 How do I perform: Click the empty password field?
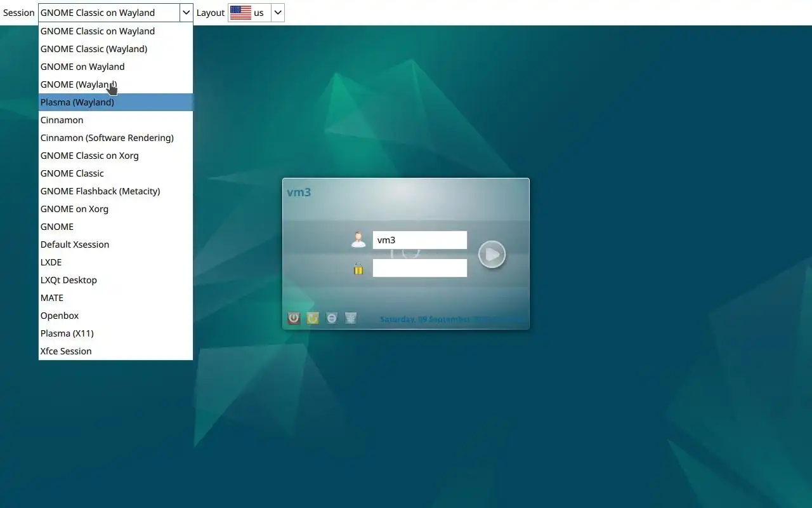pyautogui.click(x=420, y=268)
